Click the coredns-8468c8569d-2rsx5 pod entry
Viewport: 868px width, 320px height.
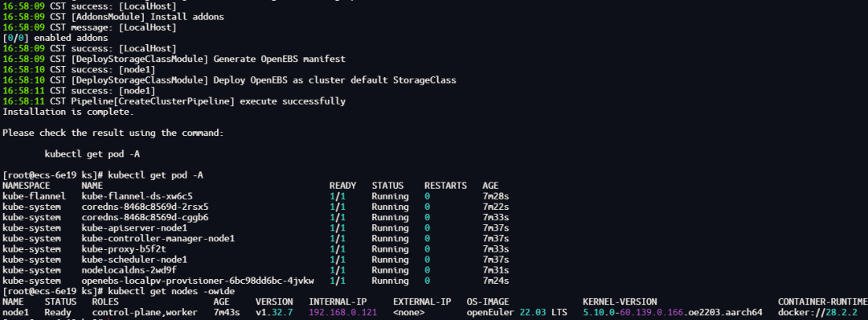pos(145,207)
